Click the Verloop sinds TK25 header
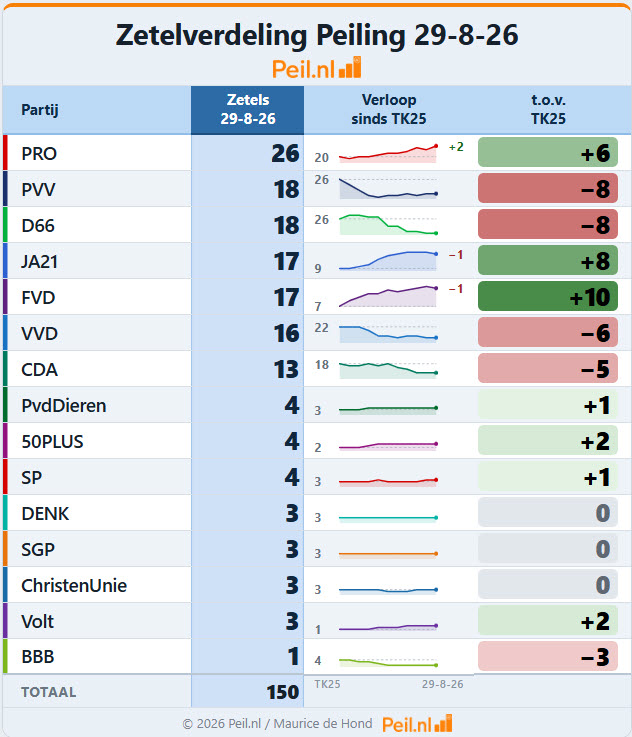The width and height of the screenshot is (632, 737). (389, 110)
